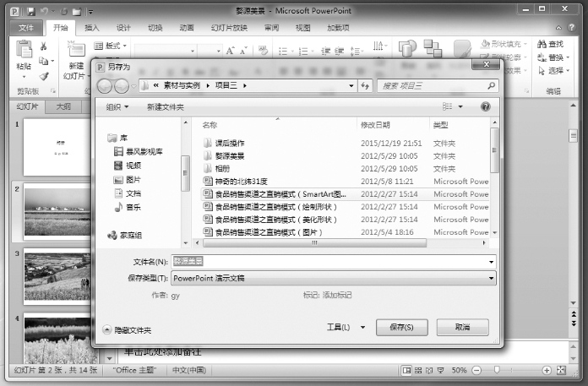Click the Format Painter brush icon
The width and height of the screenshot is (588, 386).
pos(44,76)
